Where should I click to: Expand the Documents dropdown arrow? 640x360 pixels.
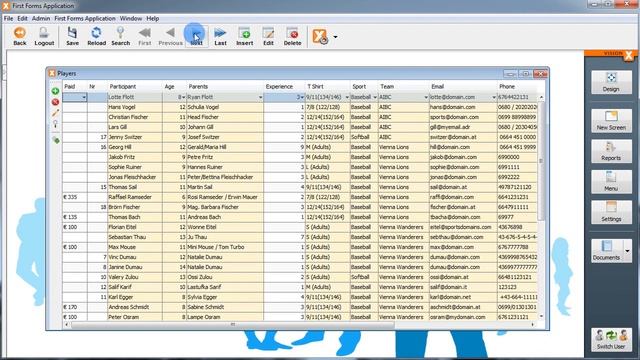point(627,251)
